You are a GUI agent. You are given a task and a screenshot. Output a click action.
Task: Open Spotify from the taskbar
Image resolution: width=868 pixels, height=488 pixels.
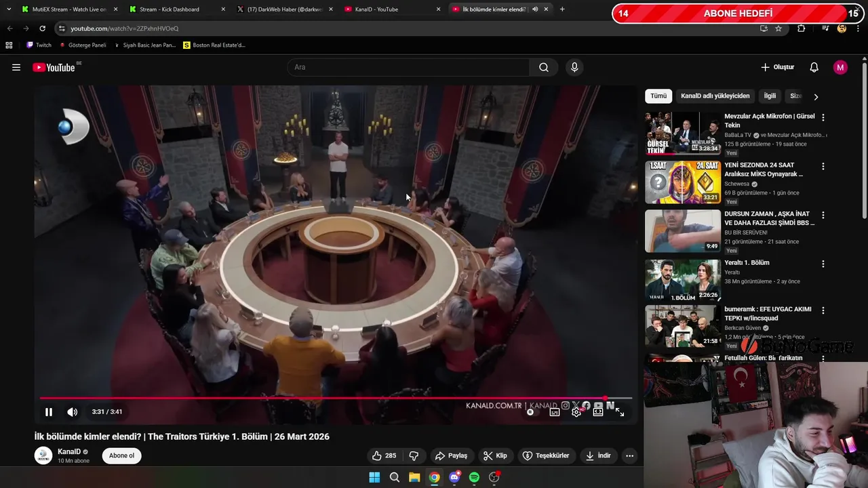coord(474,477)
